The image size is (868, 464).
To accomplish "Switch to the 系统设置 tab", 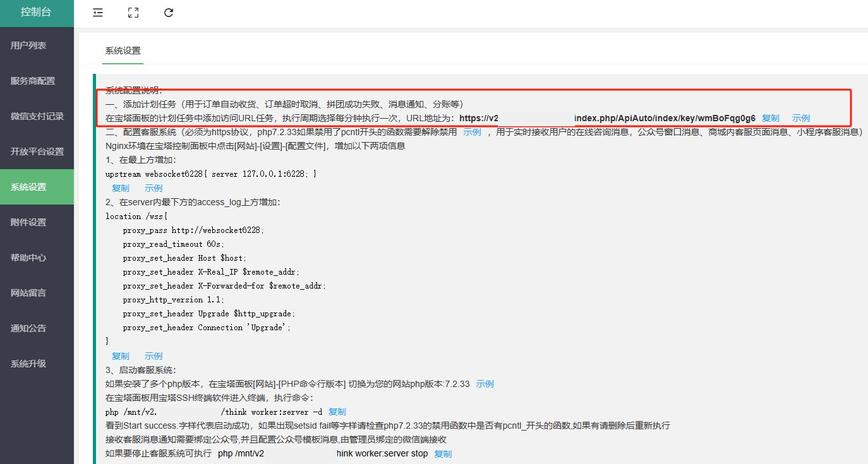I will pos(123,51).
